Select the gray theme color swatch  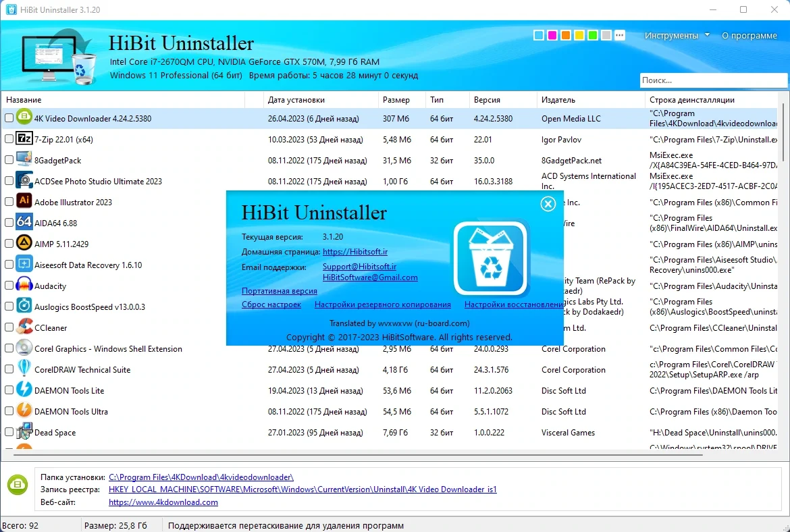click(606, 35)
